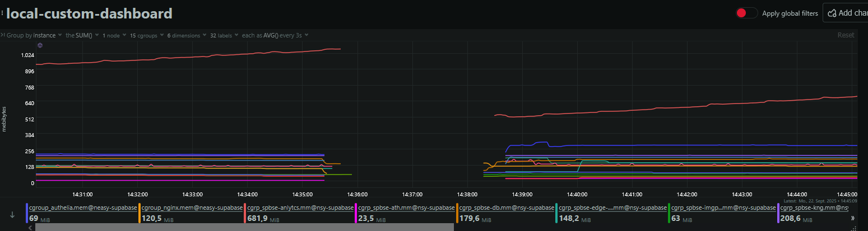Click the Add chart button

(845, 13)
